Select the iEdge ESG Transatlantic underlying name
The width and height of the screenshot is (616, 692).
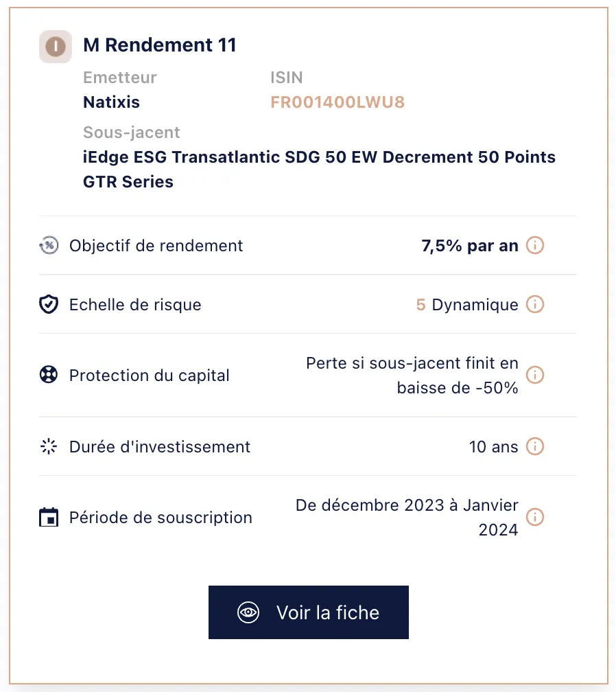[319, 157]
